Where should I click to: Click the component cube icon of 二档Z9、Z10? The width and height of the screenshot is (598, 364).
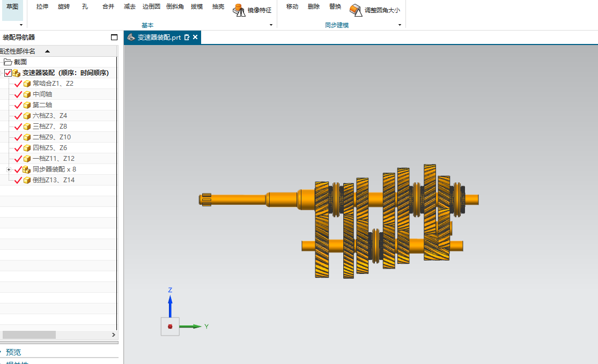click(x=27, y=137)
